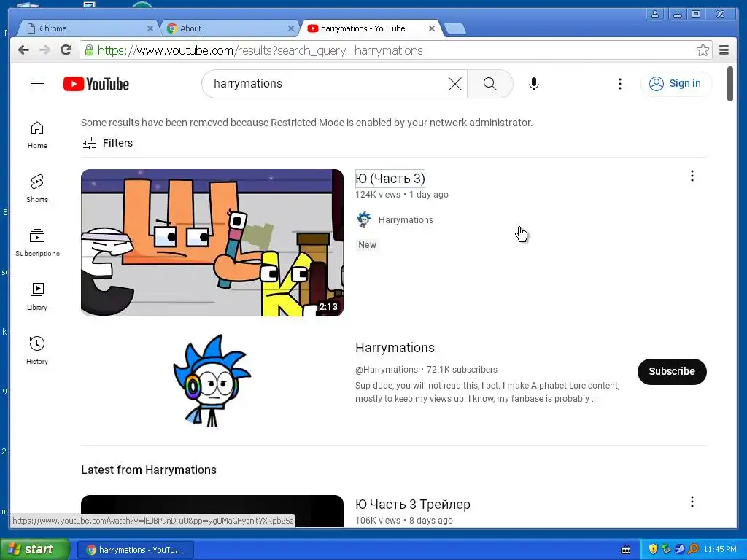Open the YouTube guide hamburger menu
The height and width of the screenshot is (560, 747).
(x=37, y=84)
